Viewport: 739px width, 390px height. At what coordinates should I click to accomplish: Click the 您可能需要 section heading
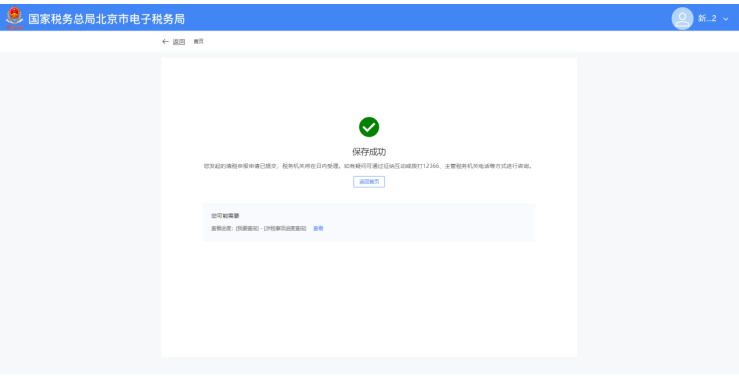225,216
